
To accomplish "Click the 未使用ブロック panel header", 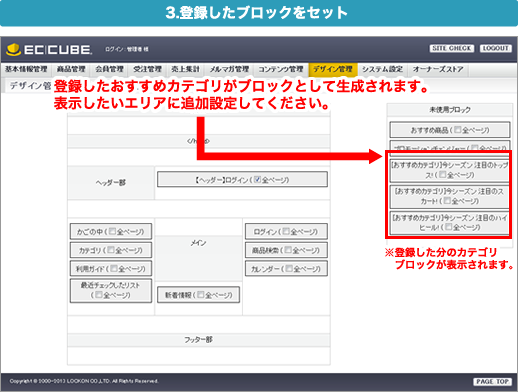I will (450, 110).
